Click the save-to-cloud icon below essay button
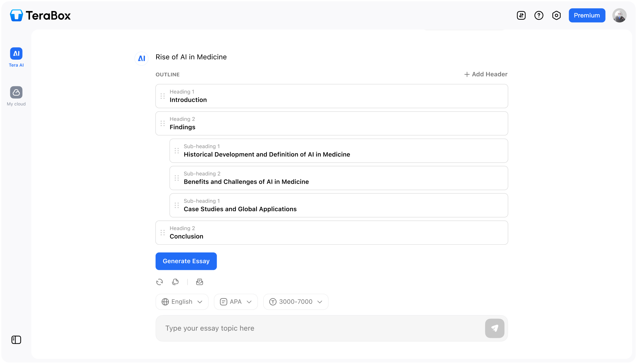The width and height of the screenshot is (637, 364). [x=200, y=282]
